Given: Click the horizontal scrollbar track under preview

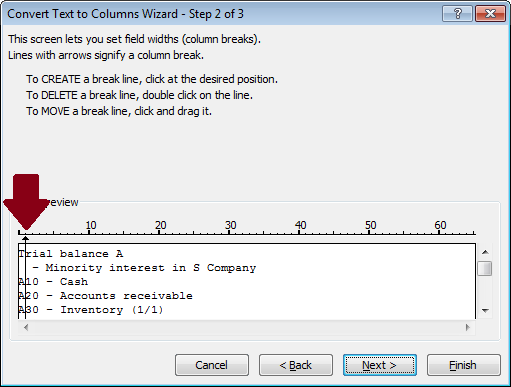Looking at the screenshot, I should (x=247, y=327).
